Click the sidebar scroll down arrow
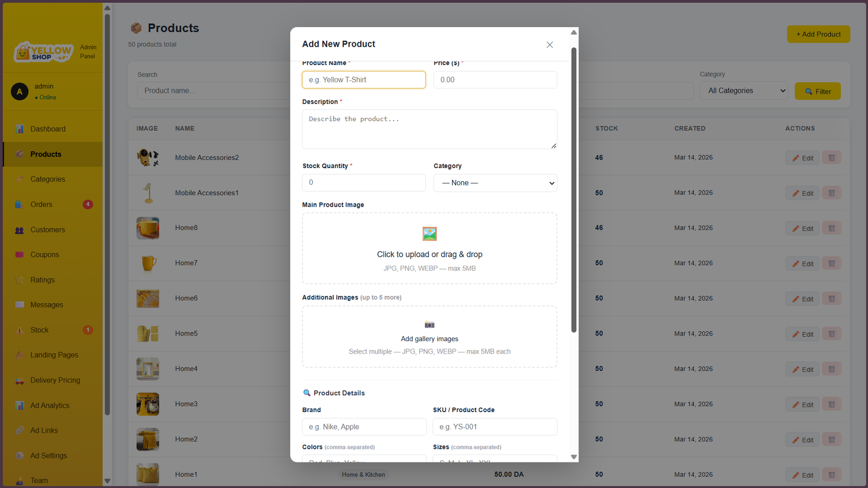The width and height of the screenshot is (868, 488). (x=107, y=481)
